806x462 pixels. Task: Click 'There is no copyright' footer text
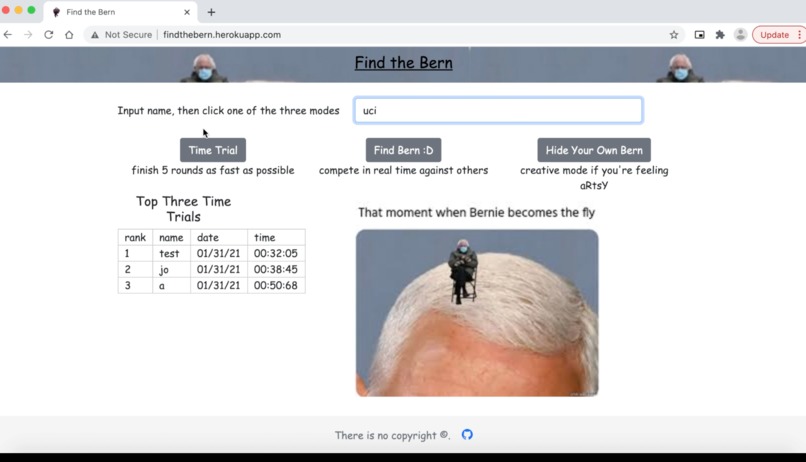(x=392, y=435)
